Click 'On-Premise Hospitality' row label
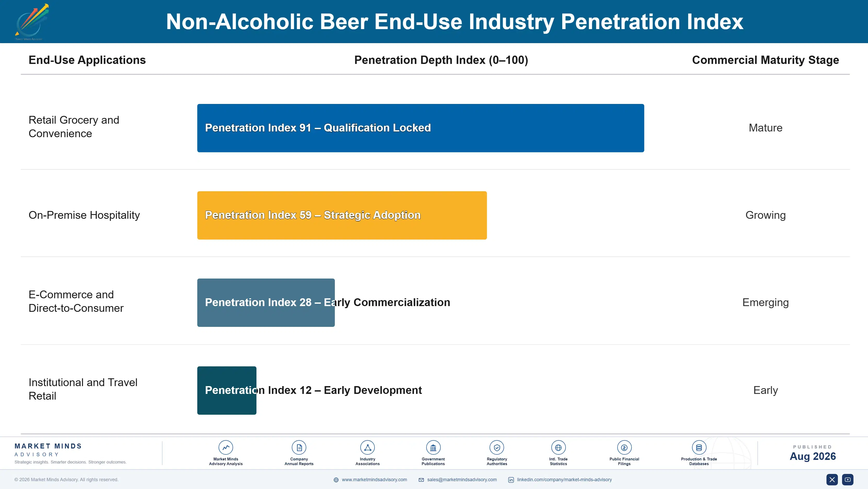 84,215
